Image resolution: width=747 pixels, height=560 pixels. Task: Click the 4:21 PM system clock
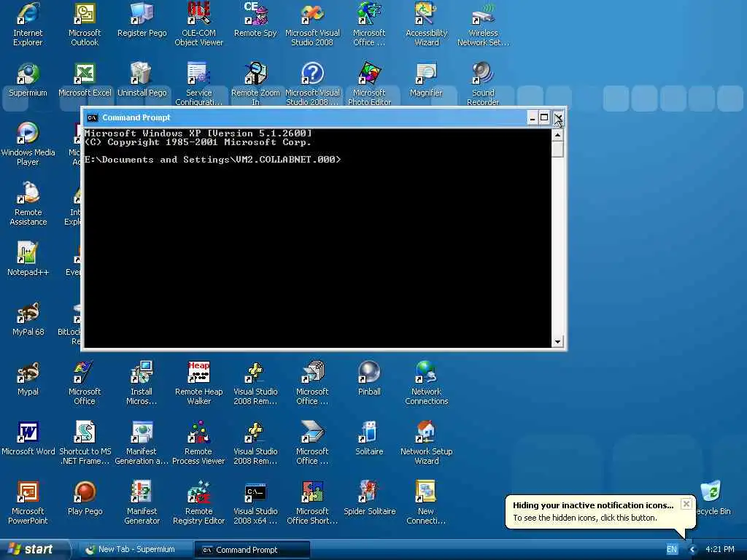click(x=720, y=549)
